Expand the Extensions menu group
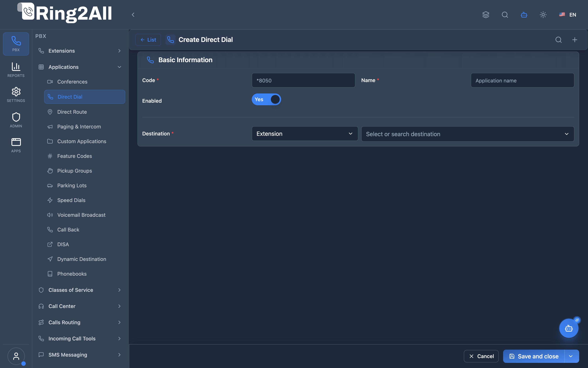Image resolution: width=588 pixels, height=368 pixels. pos(80,51)
